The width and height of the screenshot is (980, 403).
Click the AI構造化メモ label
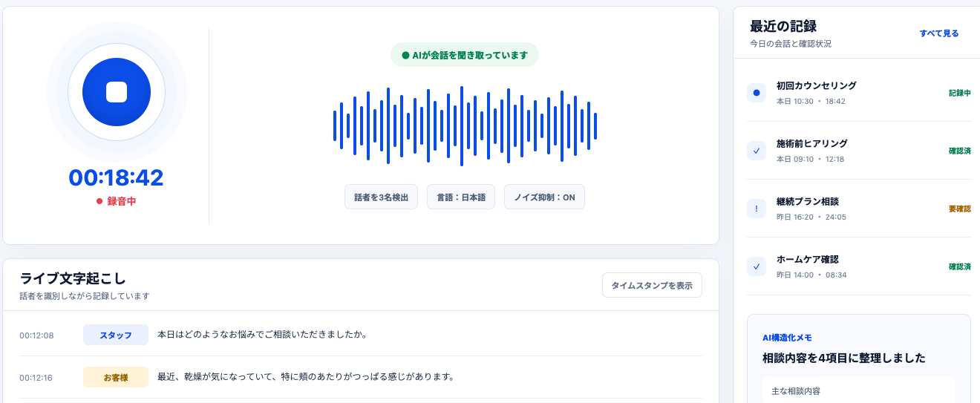(787, 338)
